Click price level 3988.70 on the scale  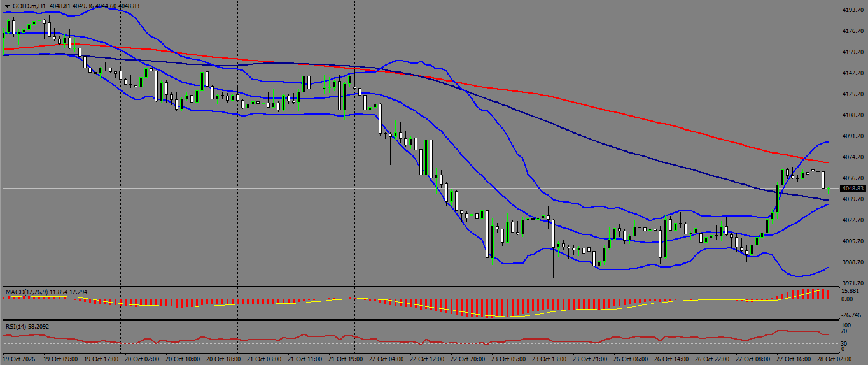click(852, 262)
